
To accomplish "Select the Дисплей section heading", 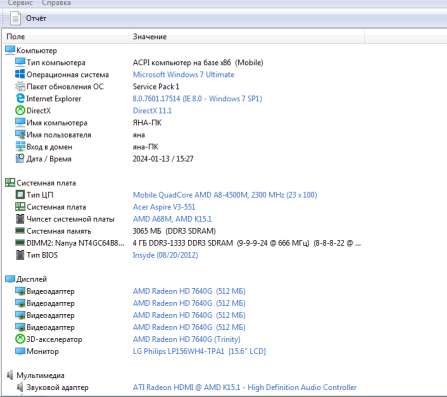I will coord(32,279).
